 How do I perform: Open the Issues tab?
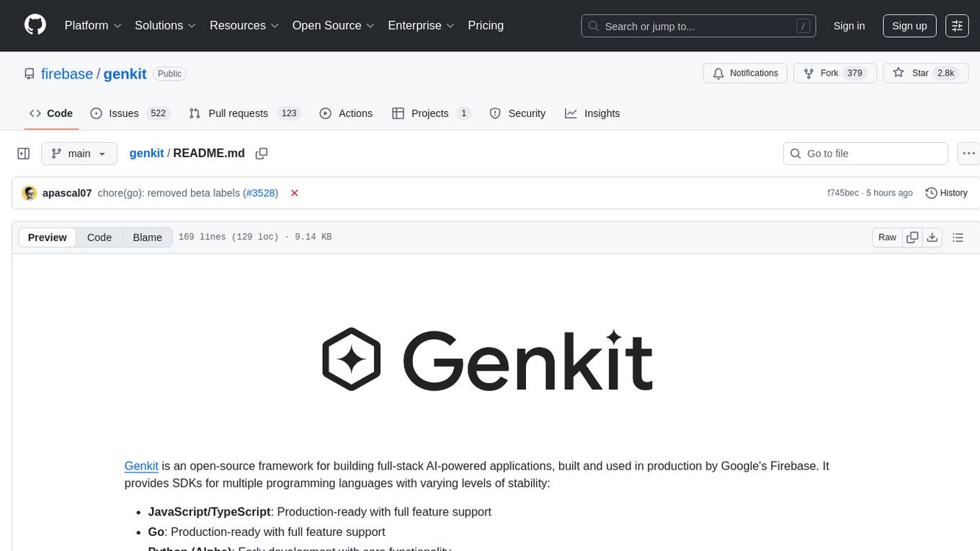click(x=130, y=113)
